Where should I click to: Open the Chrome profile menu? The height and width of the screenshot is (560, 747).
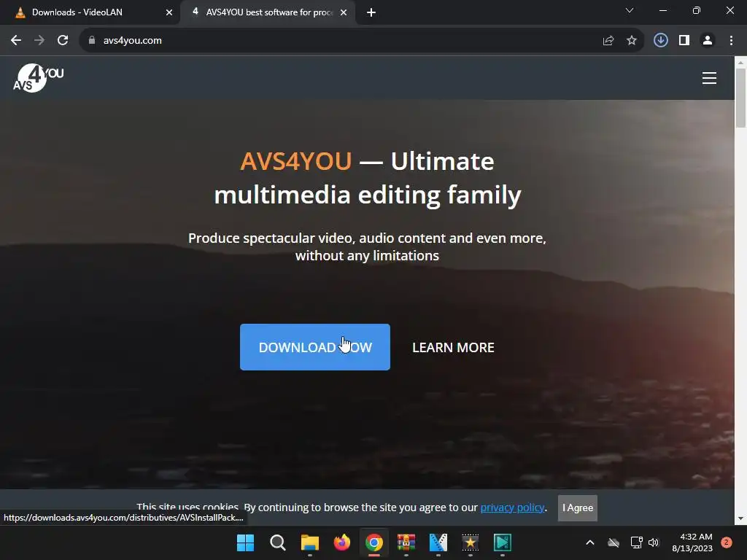click(x=708, y=41)
